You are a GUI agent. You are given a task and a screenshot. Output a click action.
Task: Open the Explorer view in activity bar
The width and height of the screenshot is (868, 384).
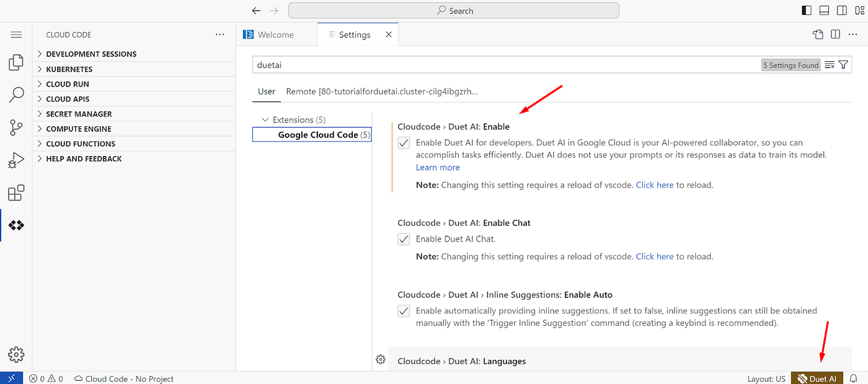coord(16,63)
